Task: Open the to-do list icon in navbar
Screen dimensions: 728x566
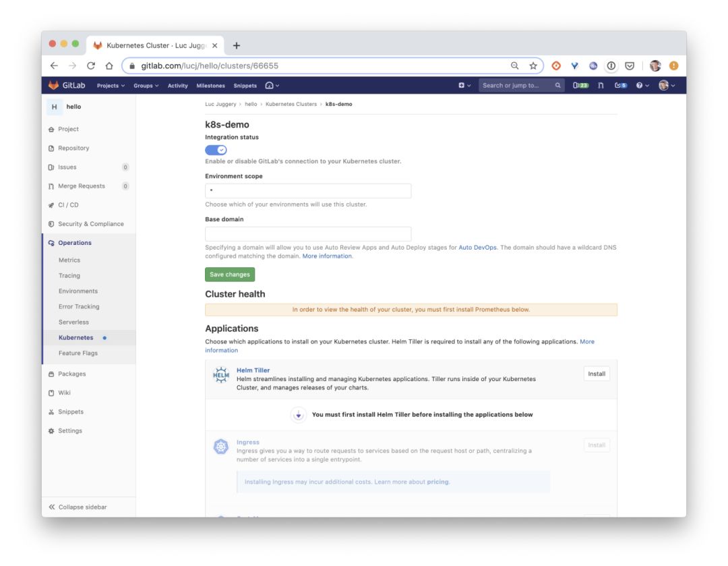Action: (621, 85)
